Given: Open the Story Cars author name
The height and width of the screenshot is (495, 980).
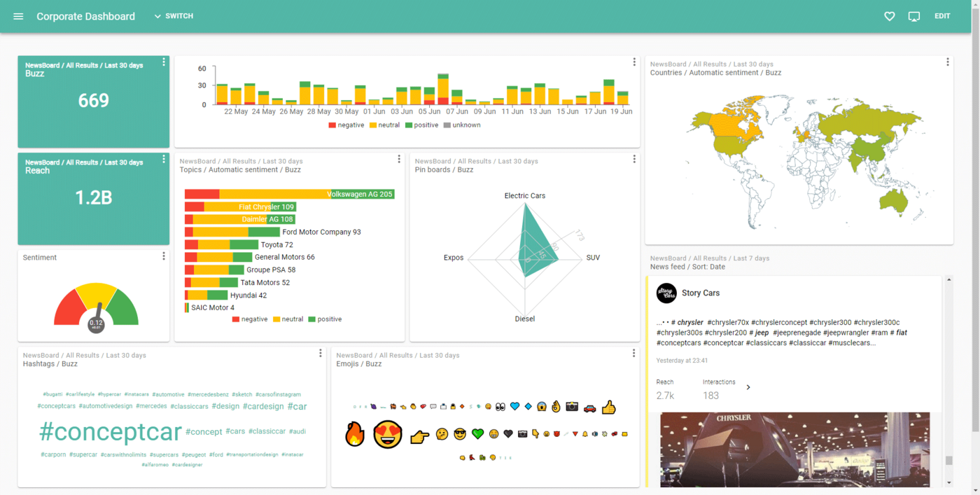Looking at the screenshot, I should tap(701, 293).
